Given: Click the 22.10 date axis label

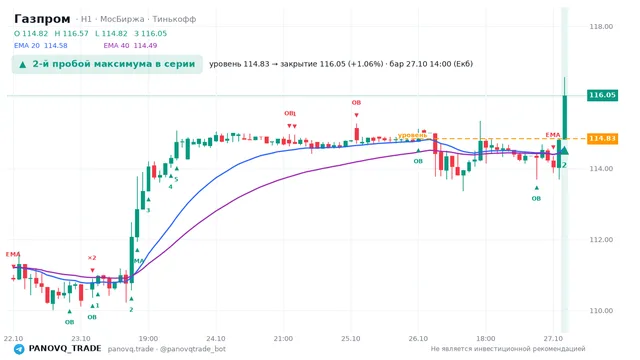Looking at the screenshot, I should [13, 339].
